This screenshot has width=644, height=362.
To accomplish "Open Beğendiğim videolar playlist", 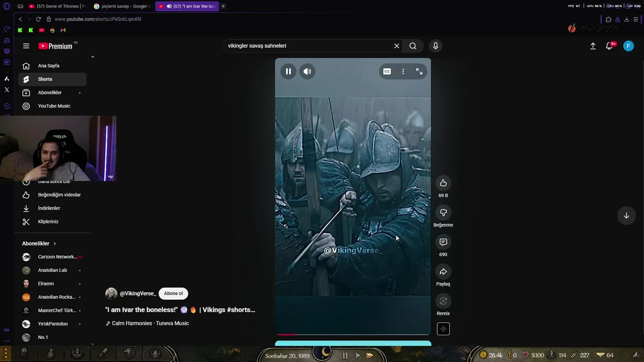I will pos(52,195).
